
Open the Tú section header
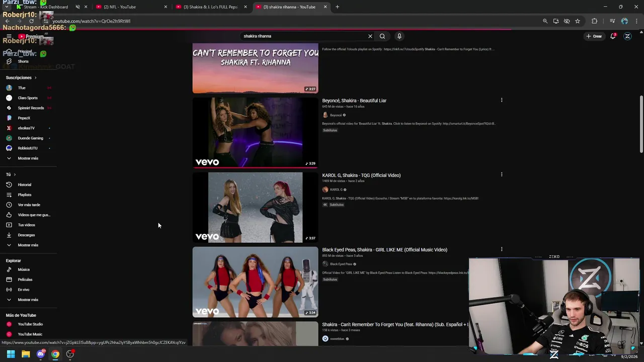coord(11,174)
